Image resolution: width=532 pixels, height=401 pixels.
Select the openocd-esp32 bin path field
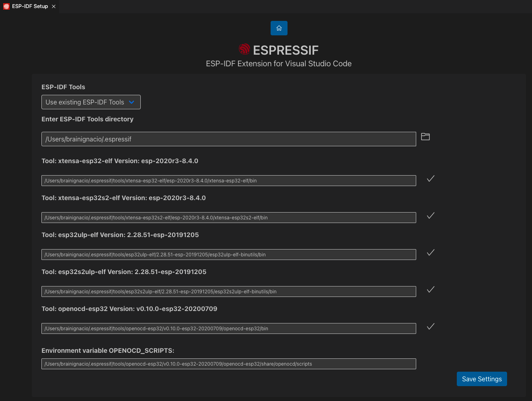[228, 328]
